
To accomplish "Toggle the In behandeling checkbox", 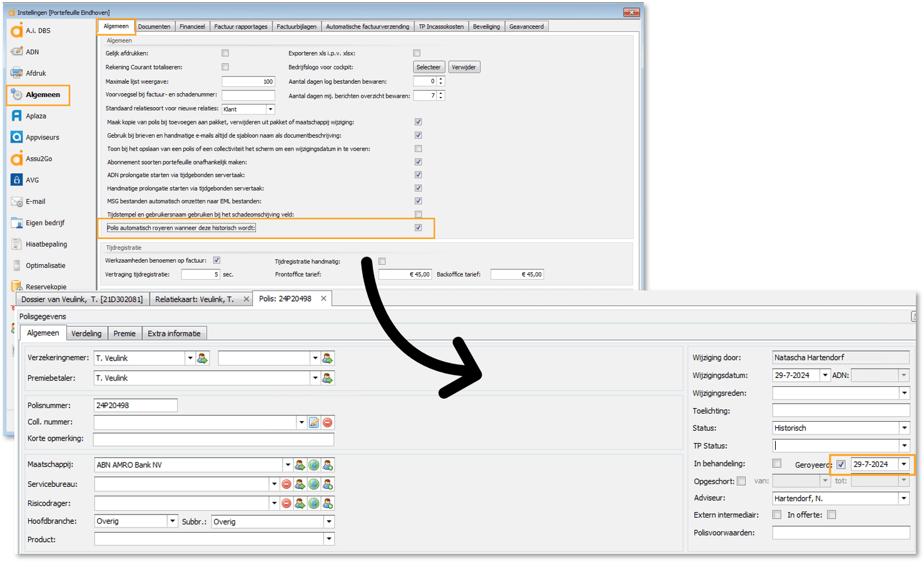I will coord(777,464).
